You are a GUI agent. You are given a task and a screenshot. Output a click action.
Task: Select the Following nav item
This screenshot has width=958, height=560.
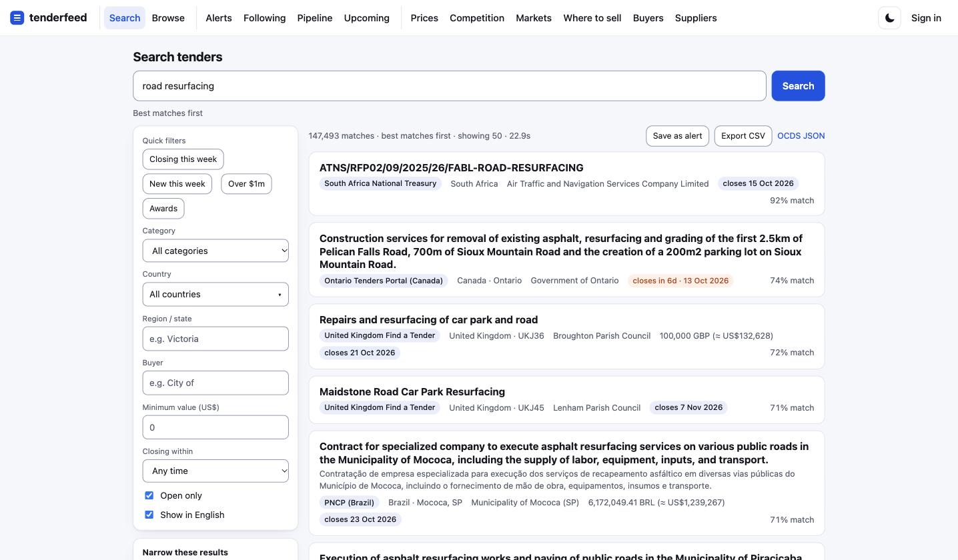(x=264, y=18)
